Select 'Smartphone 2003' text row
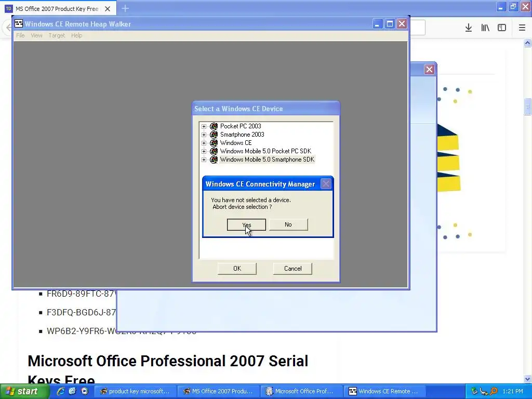 click(x=242, y=135)
